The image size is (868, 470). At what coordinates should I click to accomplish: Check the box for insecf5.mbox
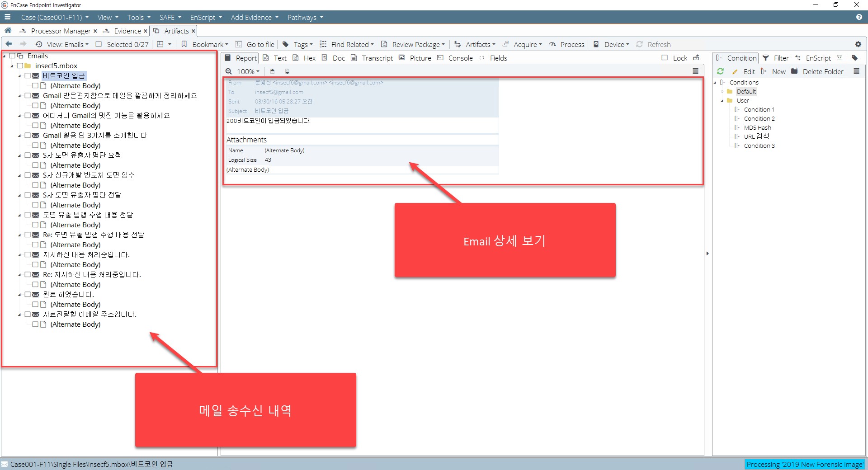point(20,66)
